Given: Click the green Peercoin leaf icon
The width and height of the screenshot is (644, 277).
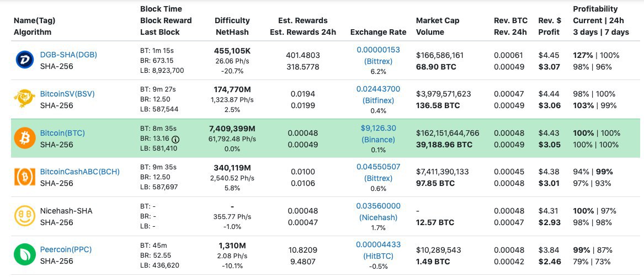Looking at the screenshot, I should pyautogui.click(x=25, y=255).
